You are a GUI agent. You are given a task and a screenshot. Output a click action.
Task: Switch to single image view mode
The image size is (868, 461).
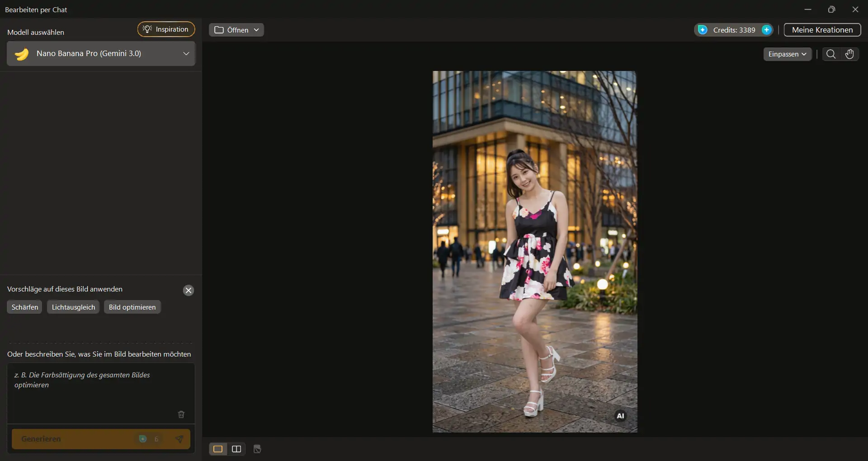[x=218, y=449]
